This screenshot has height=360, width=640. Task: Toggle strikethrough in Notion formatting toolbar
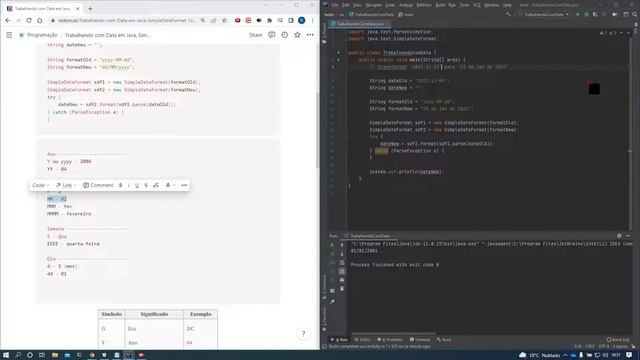pyautogui.click(x=146, y=185)
